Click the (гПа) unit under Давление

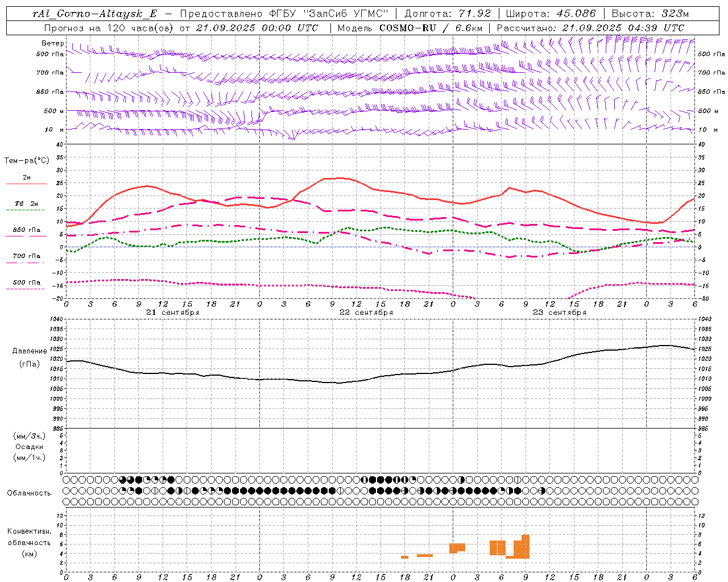(30, 364)
